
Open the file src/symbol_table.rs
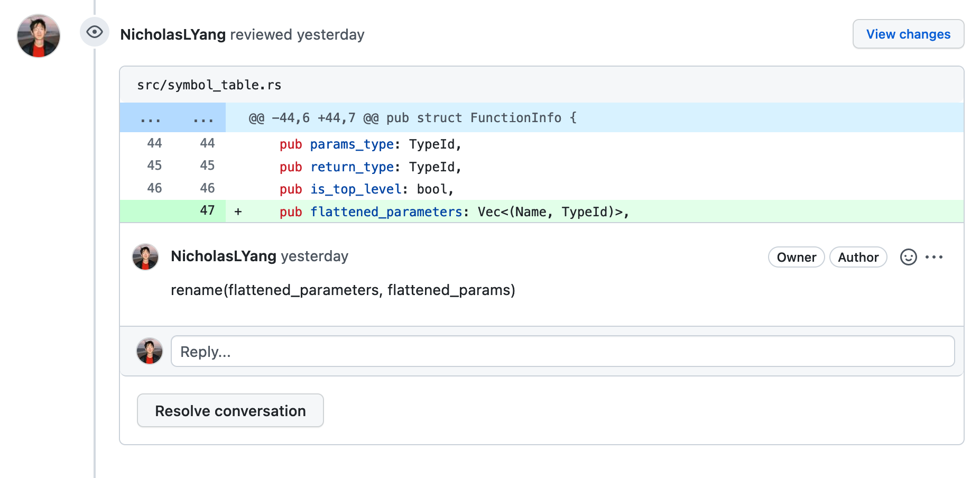pos(209,84)
